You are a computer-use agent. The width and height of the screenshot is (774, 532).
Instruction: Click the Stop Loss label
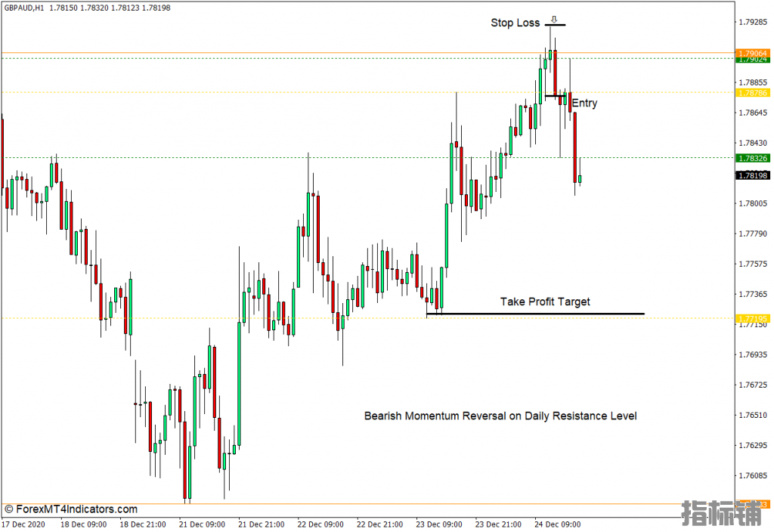click(515, 23)
